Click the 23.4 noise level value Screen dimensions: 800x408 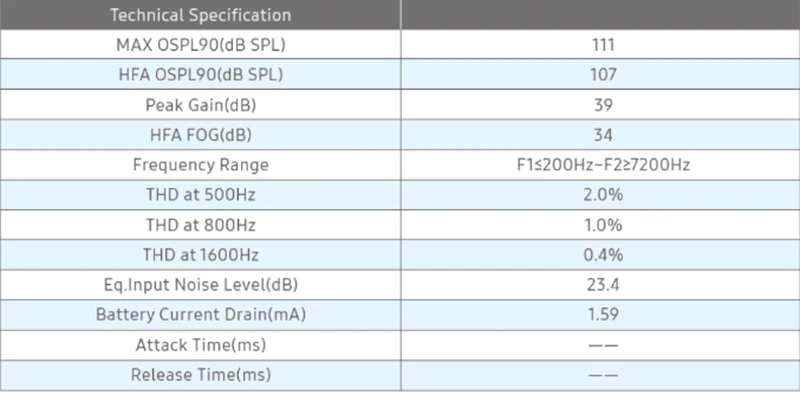[602, 285]
